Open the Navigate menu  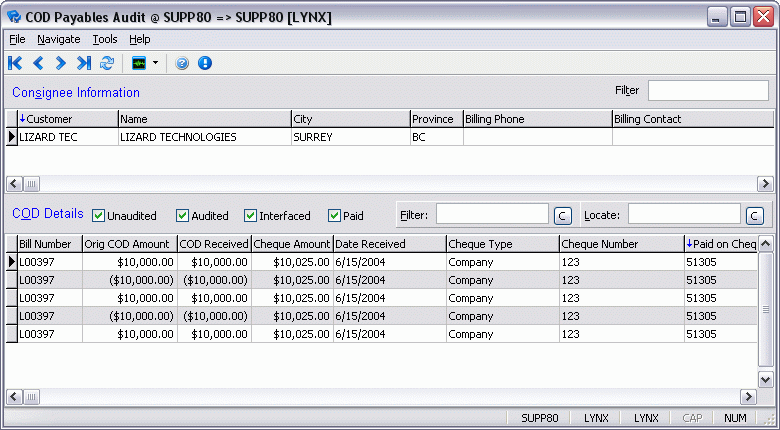click(x=59, y=39)
